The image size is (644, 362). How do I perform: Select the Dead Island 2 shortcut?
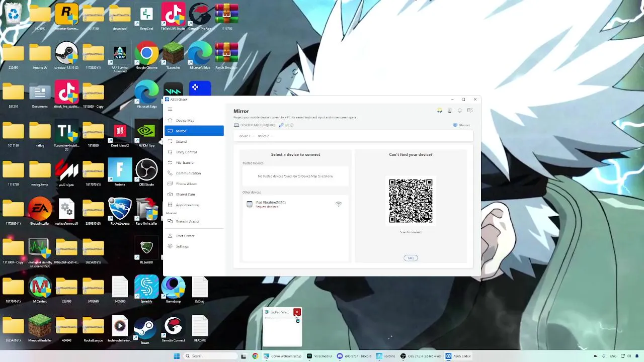coord(120,134)
